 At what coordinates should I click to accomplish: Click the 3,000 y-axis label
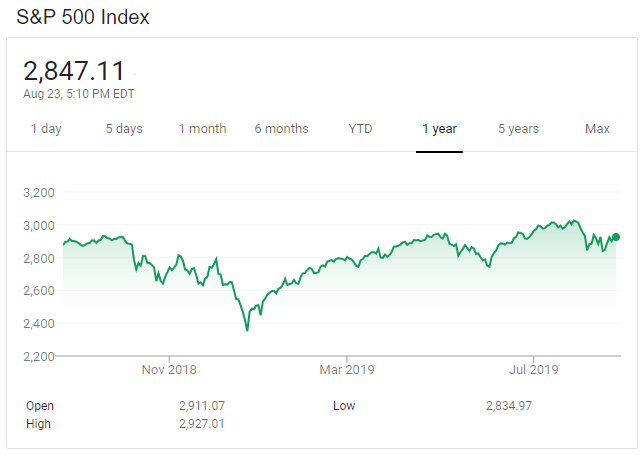[39, 225]
